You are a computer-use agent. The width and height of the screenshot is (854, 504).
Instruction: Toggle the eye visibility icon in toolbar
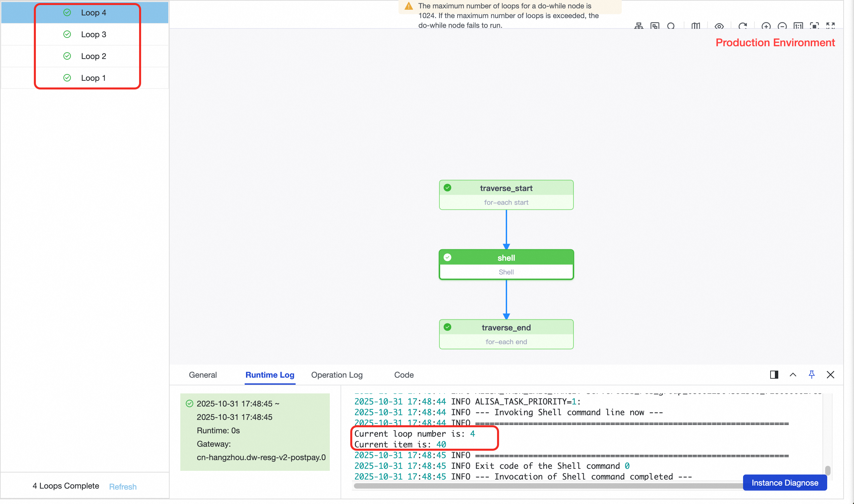(719, 26)
